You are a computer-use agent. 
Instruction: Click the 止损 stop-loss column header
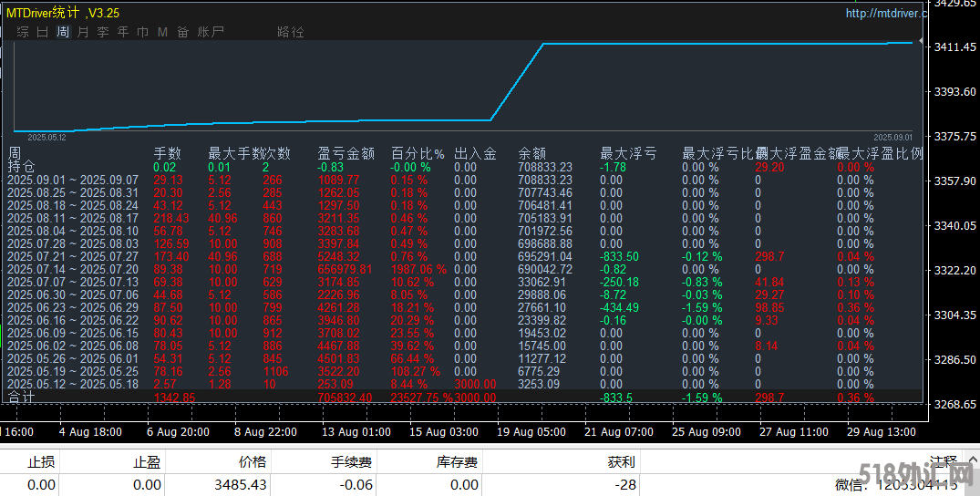[41, 462]
